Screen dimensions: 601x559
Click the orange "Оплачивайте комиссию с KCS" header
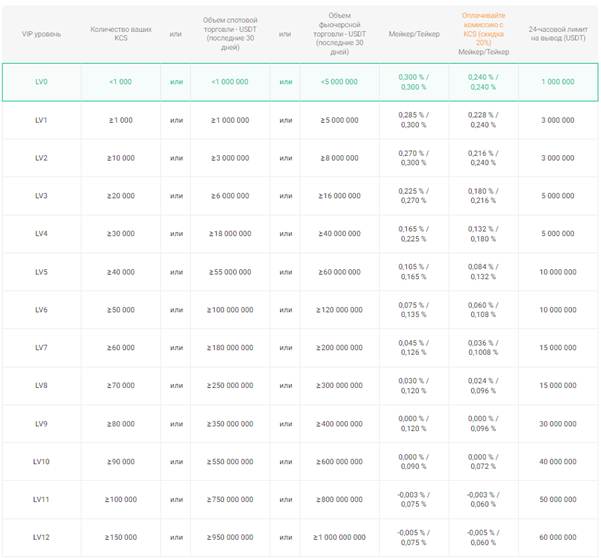(x=483, y=29)
